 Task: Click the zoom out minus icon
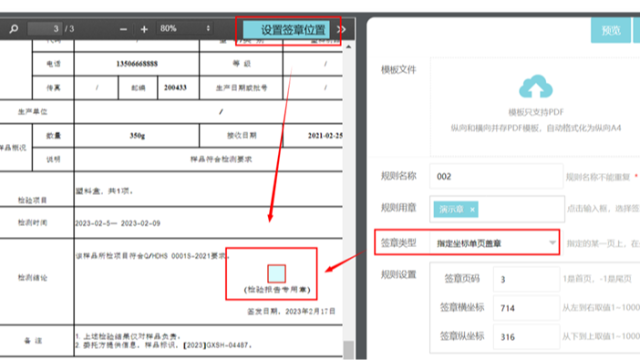pyautogui.click(x=123, y=29)
